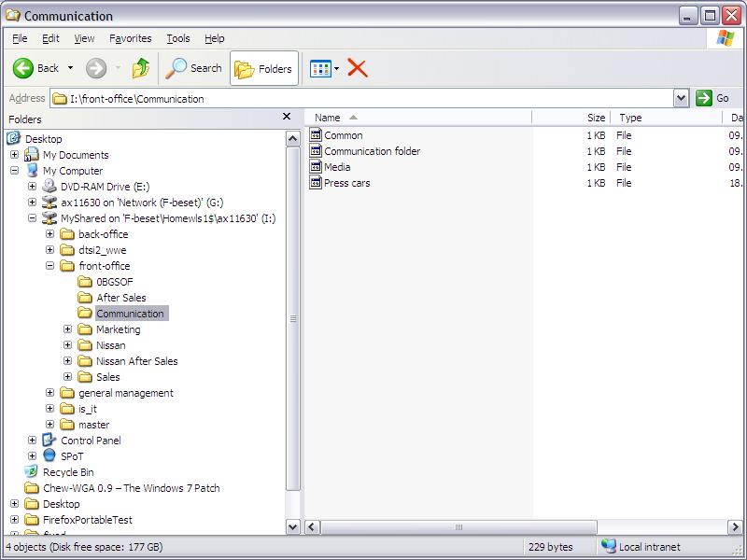Click the red Delete X icon
Screen dimensions: 747x560
tap(357, 68)
